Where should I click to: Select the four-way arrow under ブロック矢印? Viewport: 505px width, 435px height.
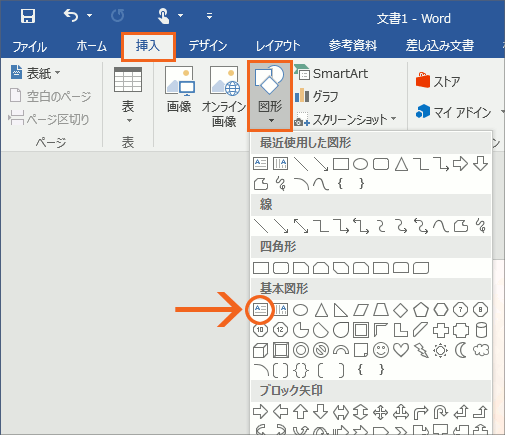point(381,412)
